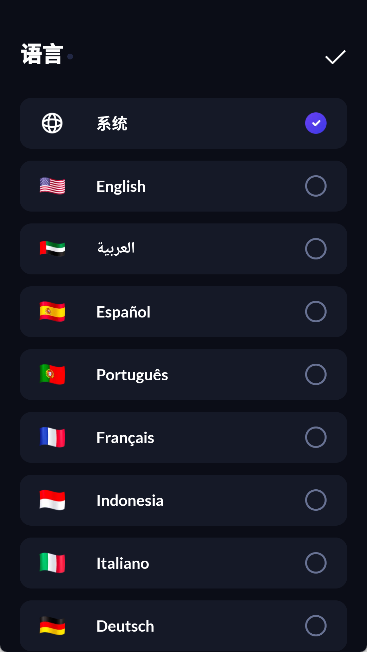Select the English radio button

pos(316,186)
